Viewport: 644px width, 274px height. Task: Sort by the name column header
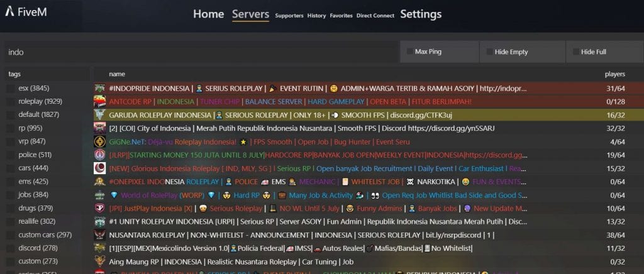tap(117, 74)
